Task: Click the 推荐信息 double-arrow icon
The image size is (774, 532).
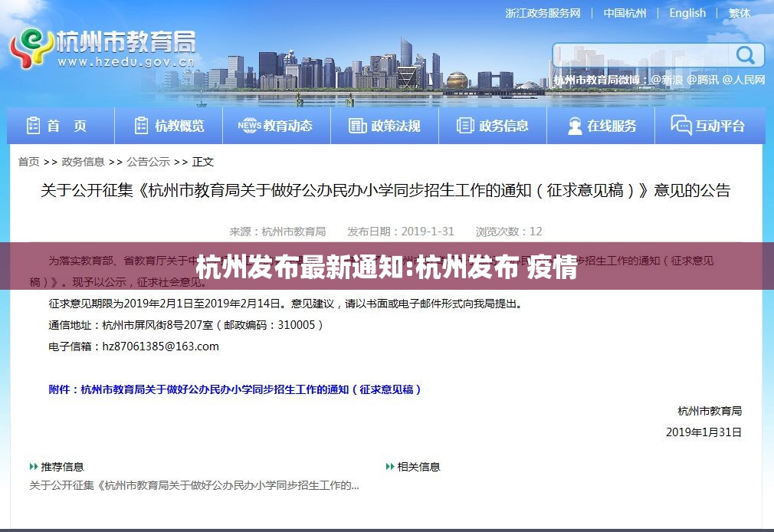Action: tap(34, 466)
